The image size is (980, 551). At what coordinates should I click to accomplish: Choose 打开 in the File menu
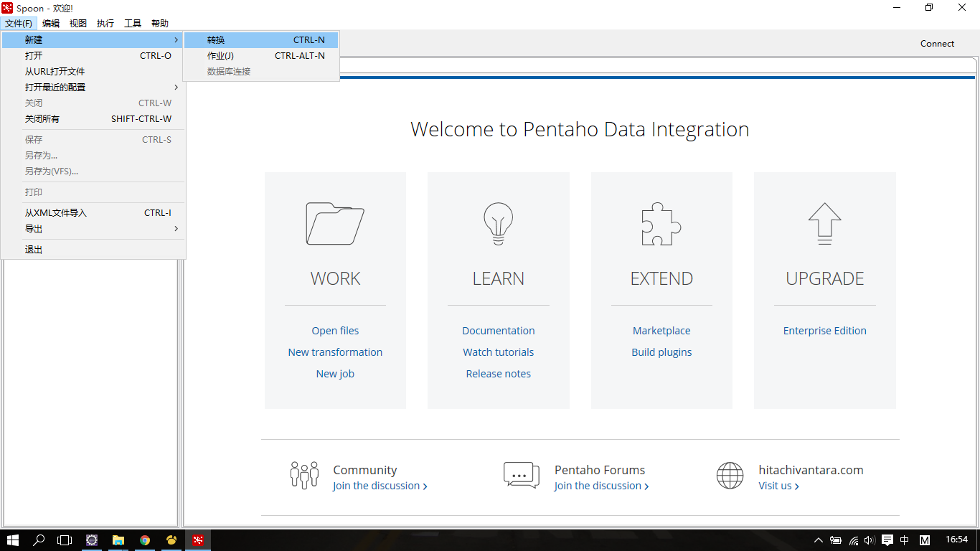click(93, 56)
